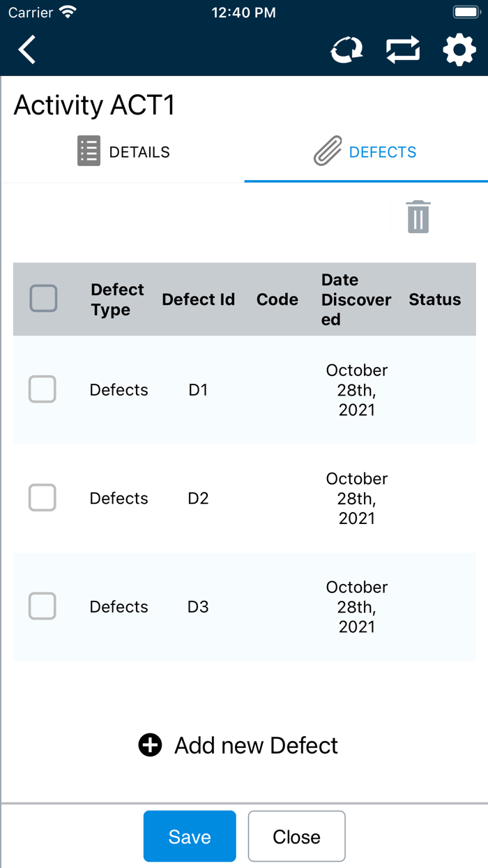Open the D2 defect row ID
The width and height of the screenshot is (488, 868).
point(198,498)
